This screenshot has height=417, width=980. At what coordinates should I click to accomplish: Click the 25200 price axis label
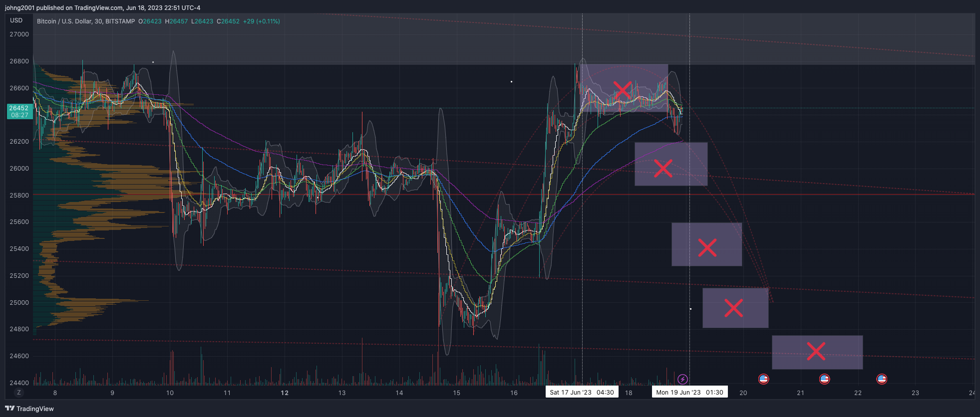tap(19, 276)
